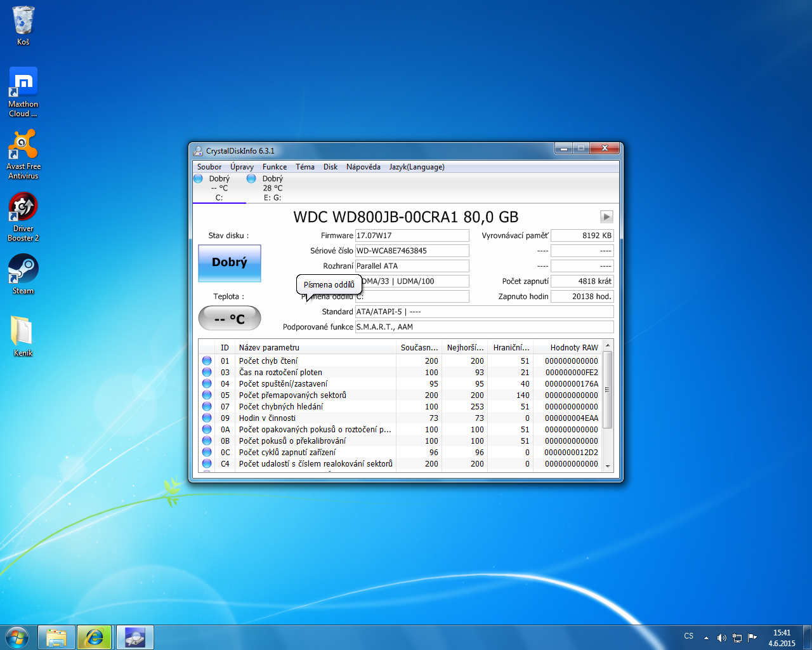Click the serial number field
812x650 pixels.
point(412,251)
